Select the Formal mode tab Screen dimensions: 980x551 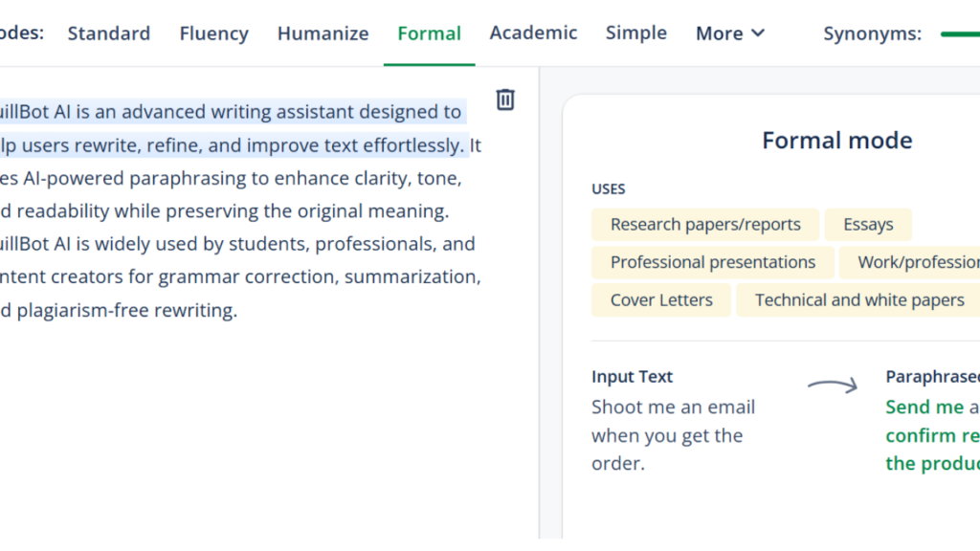429,33
